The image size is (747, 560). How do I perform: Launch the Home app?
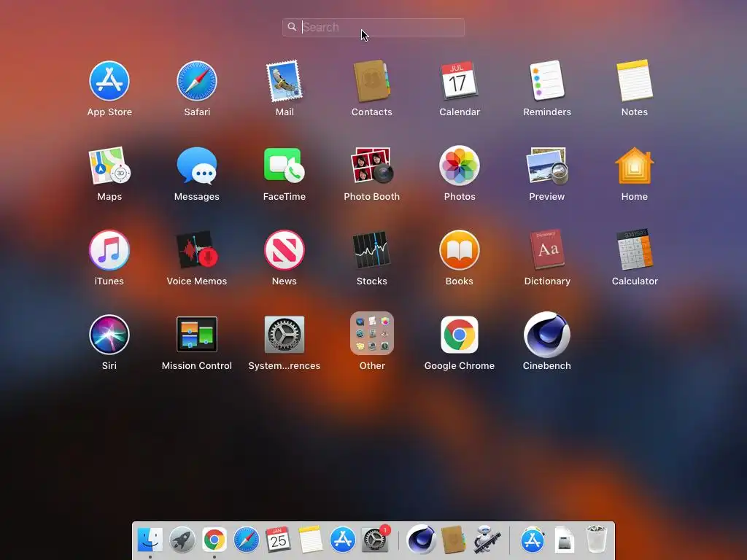click(x=635, y=166)
